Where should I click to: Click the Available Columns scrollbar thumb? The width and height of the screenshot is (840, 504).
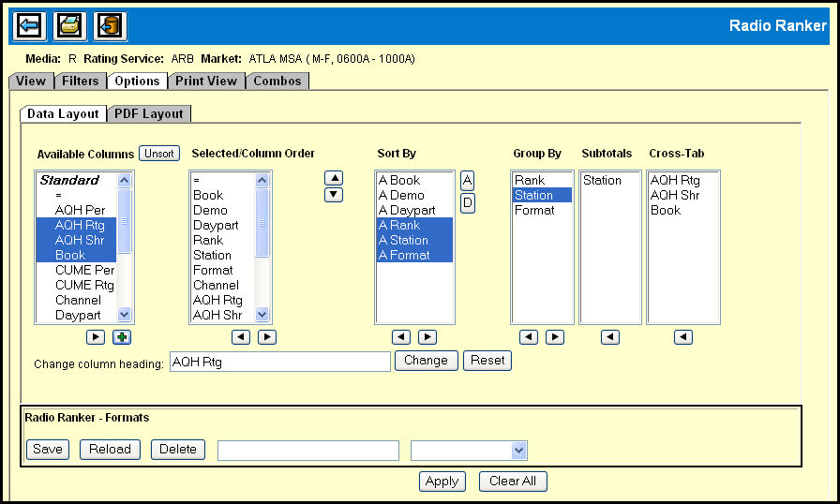(125, 220)
